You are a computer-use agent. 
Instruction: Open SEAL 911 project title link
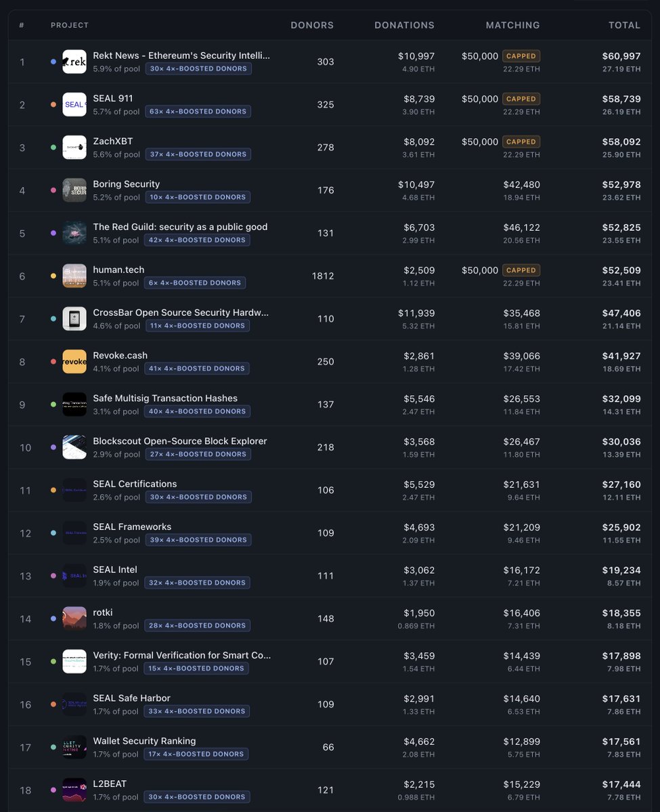click(x=113, y=98)
